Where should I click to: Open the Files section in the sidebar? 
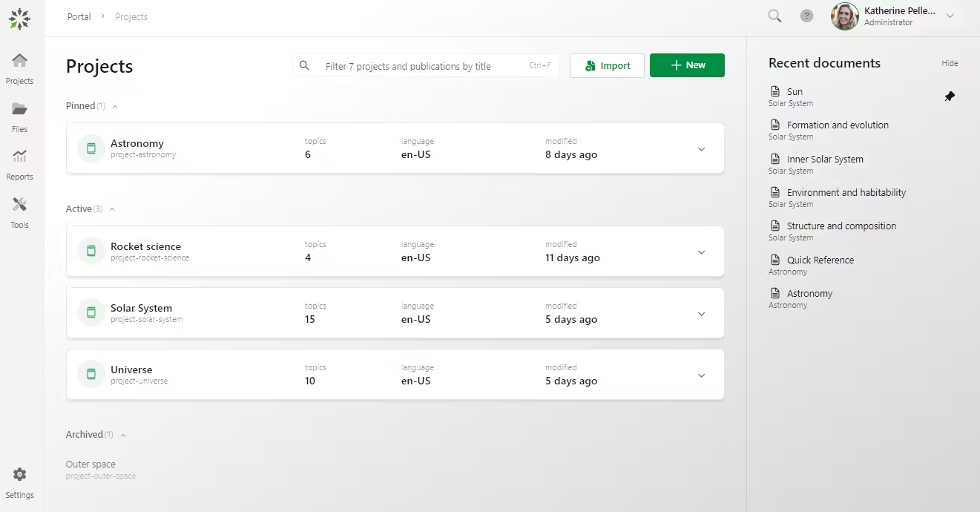coord(19,115)
